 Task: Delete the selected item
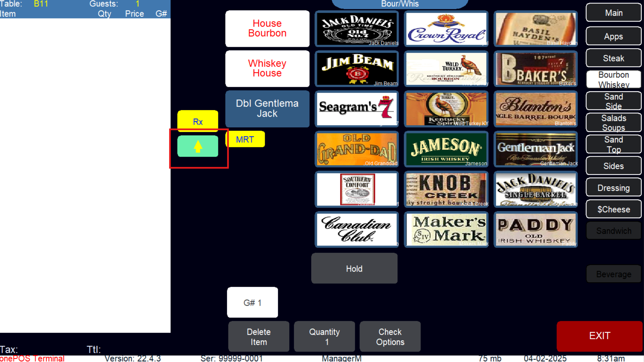(x=259, y=337)
